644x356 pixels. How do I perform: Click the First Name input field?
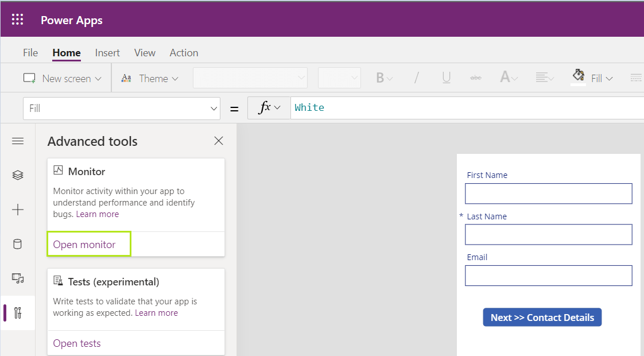(x=548, y=194)
